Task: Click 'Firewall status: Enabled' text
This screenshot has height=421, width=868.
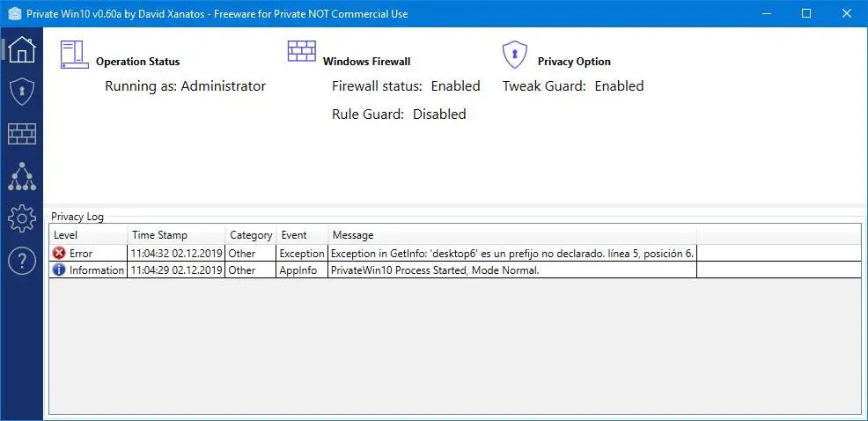Action: click(406, 85)
